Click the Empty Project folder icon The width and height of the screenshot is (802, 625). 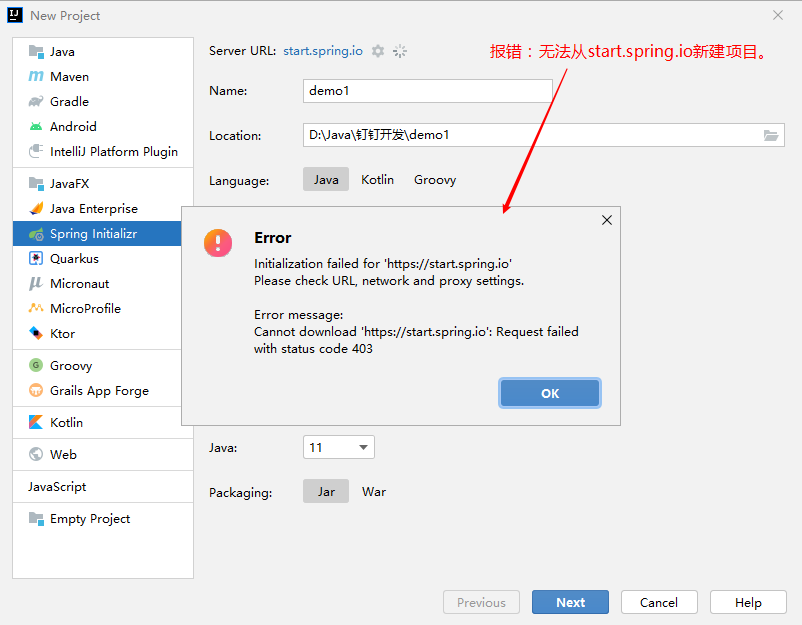(36, 518)
